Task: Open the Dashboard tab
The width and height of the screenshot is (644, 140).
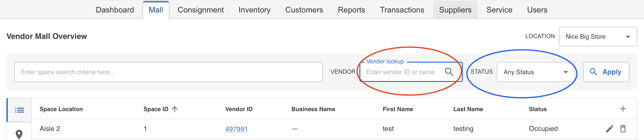Action: click(115, 10)
